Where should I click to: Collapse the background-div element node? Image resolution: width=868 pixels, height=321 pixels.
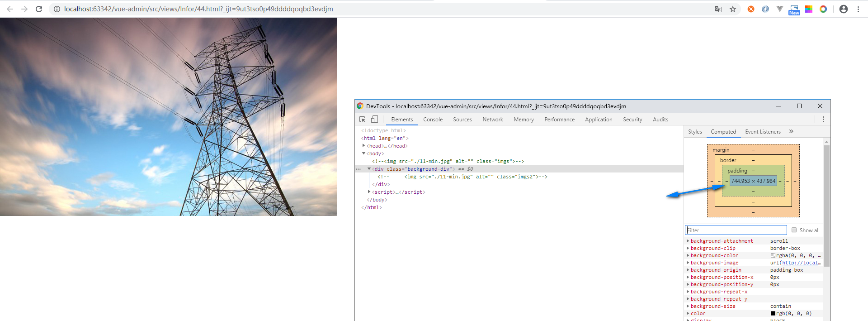pyautogui.click(x=369, y=169)
